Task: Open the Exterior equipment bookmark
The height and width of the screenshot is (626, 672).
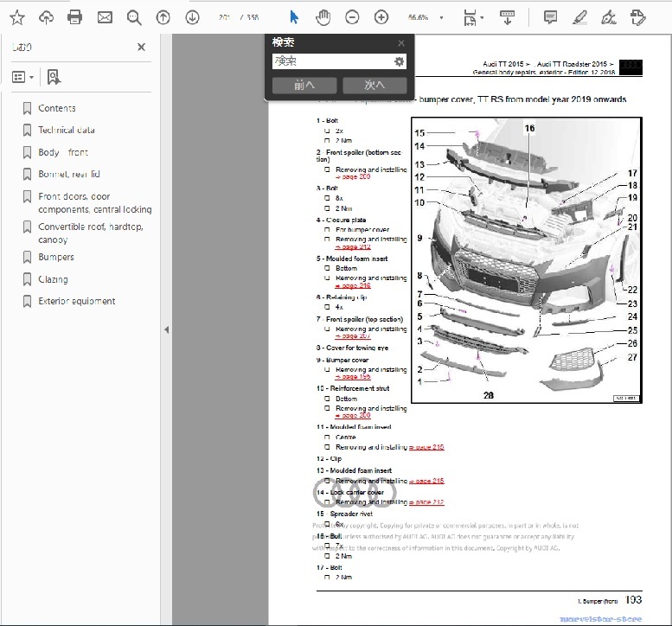Action: click(77, 301)
